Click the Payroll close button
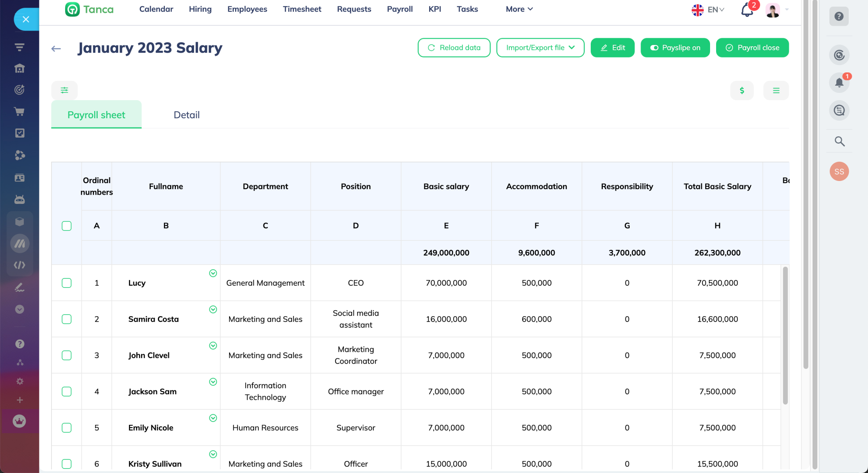 click(x=752, y=47)
